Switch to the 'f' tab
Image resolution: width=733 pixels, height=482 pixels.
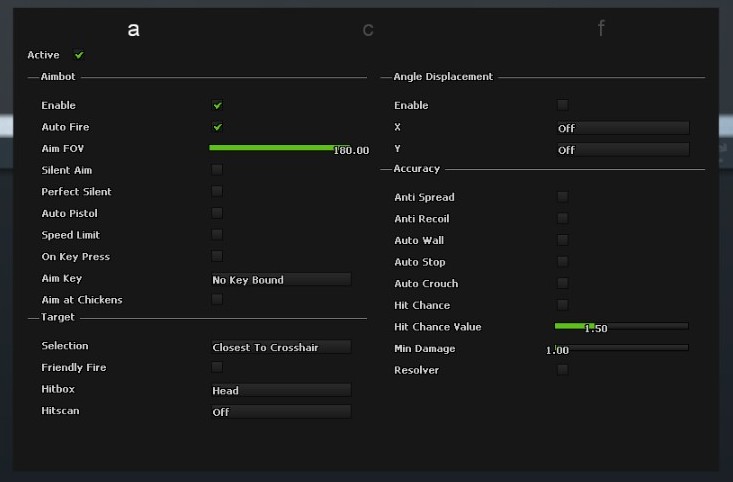[x=601, y=28]
